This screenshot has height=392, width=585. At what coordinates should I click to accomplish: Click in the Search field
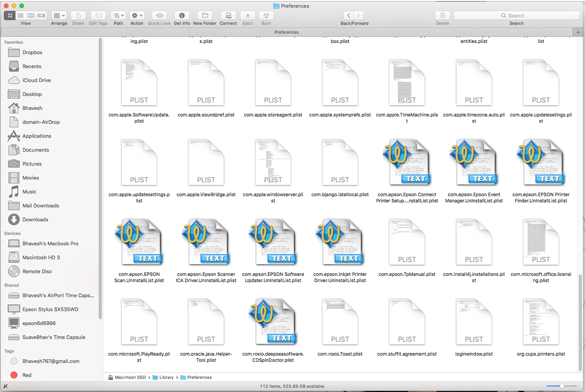[516, 15]
